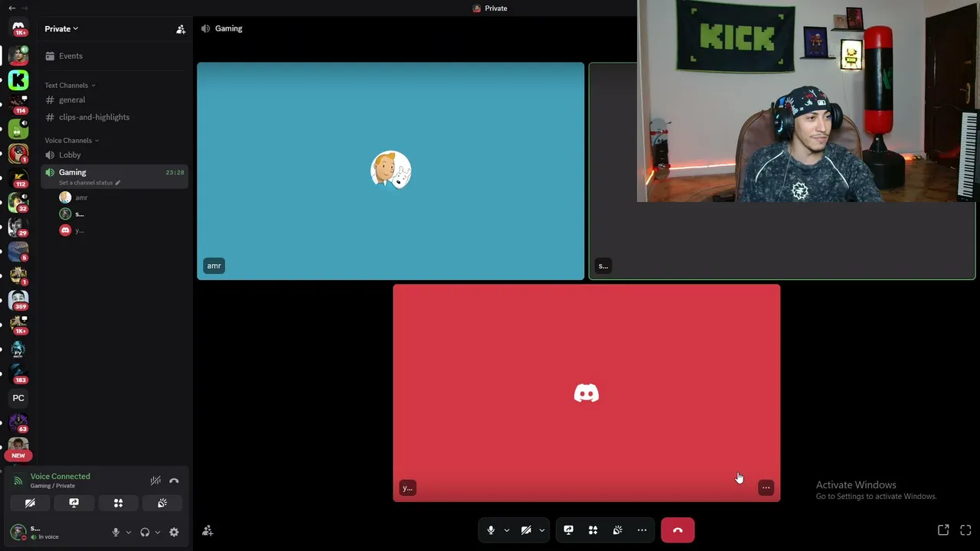Viewport: 980px width, 551px height.
Task: Hang up with the red disconnect button
Action: pos(678,530)
